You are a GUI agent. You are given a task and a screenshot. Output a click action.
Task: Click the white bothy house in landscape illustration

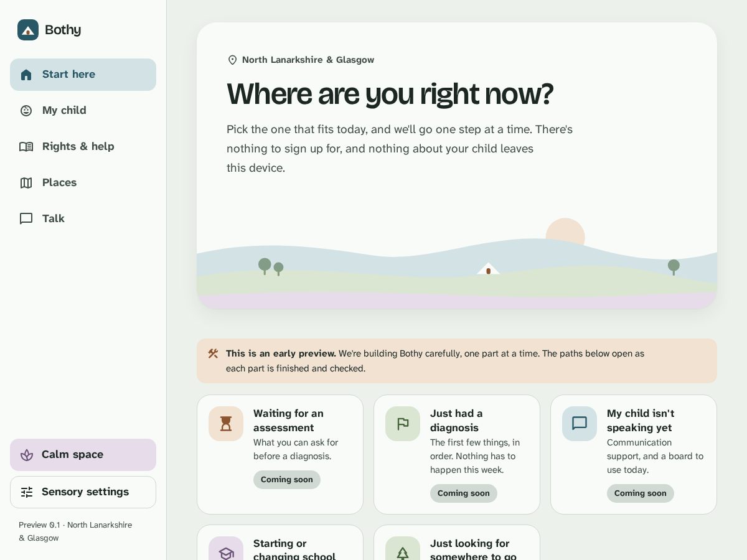point(488,268)
